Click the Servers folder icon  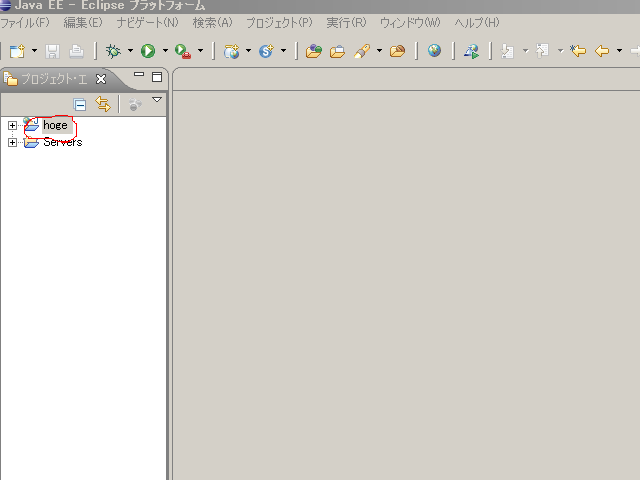point(31,142)
